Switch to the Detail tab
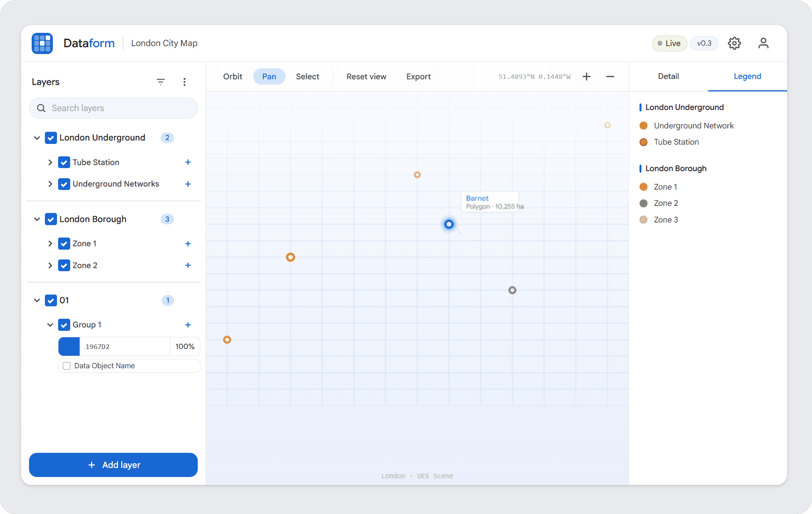Viewport: 812px width, 514px height. click(x=668, y=76)
